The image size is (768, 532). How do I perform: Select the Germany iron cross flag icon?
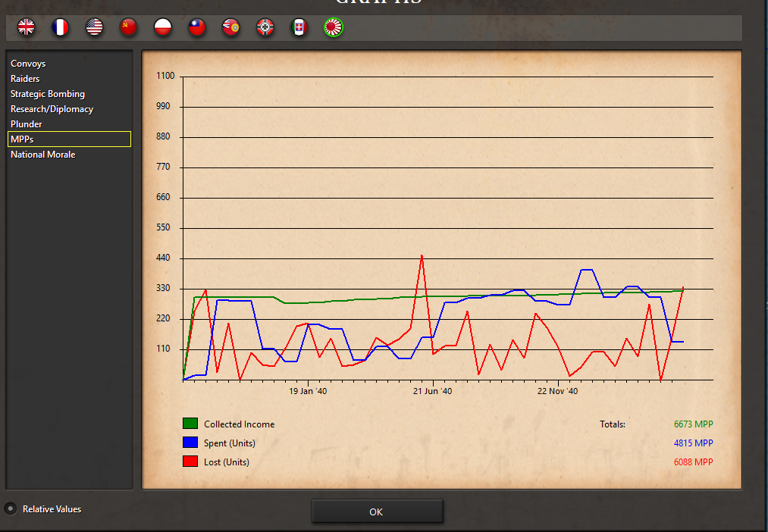(265, 27)
